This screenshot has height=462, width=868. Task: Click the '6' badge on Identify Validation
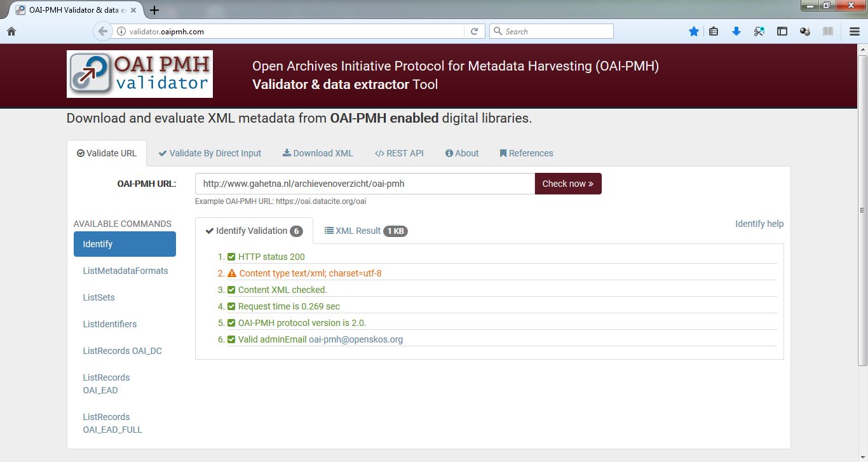tap(296, 231)
